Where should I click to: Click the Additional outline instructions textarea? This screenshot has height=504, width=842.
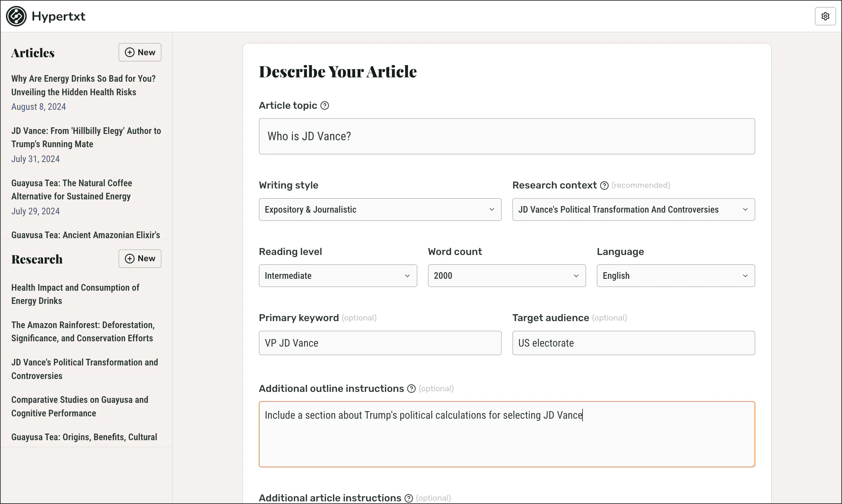coord(507,434)
